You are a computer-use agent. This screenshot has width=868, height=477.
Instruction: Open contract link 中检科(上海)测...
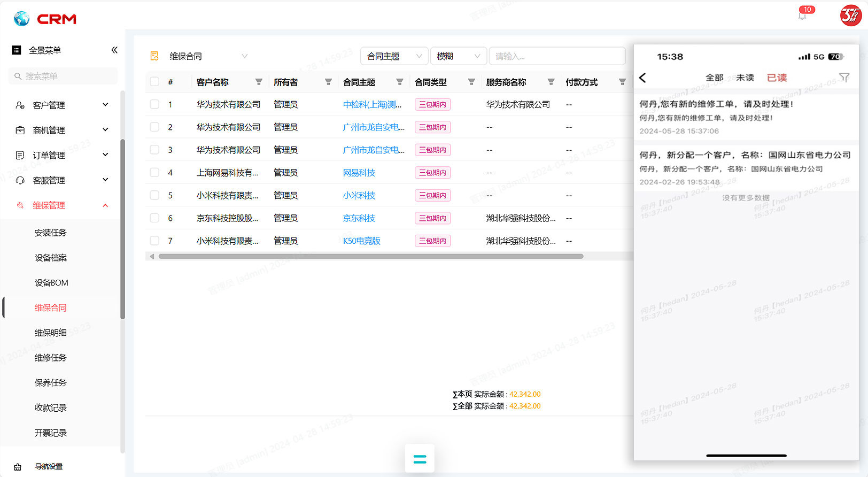click(372, 104)
